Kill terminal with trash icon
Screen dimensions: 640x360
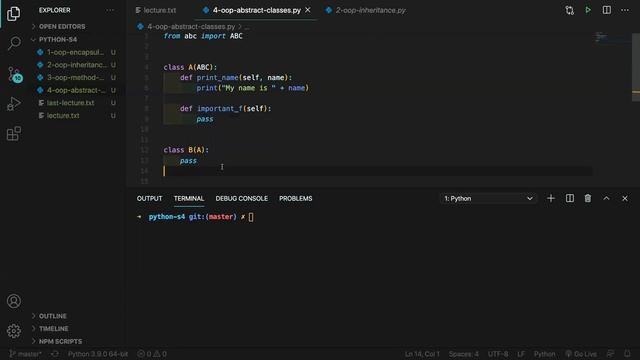tap(588, 198)
